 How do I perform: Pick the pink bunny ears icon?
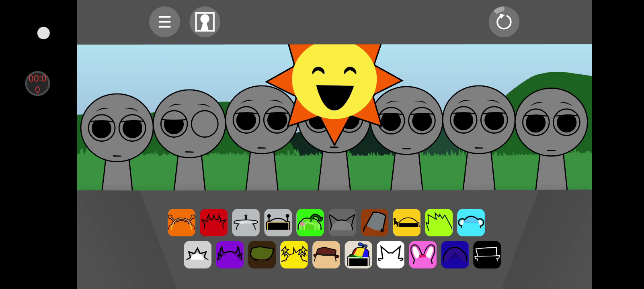[422, 254]
